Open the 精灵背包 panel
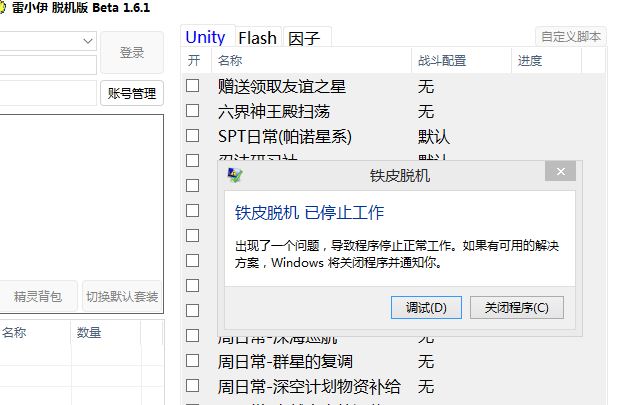 pos(38,297)
